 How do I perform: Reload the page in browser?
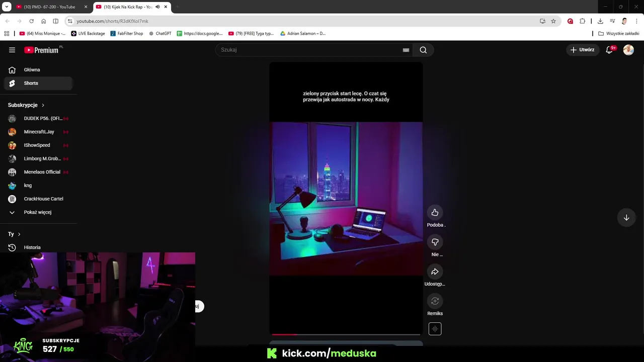(31, 21)
